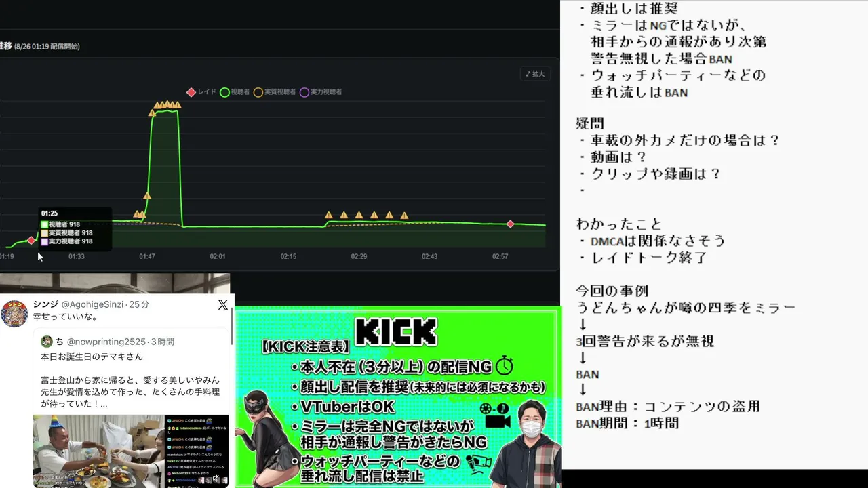Click the KICK logo title

396,331
